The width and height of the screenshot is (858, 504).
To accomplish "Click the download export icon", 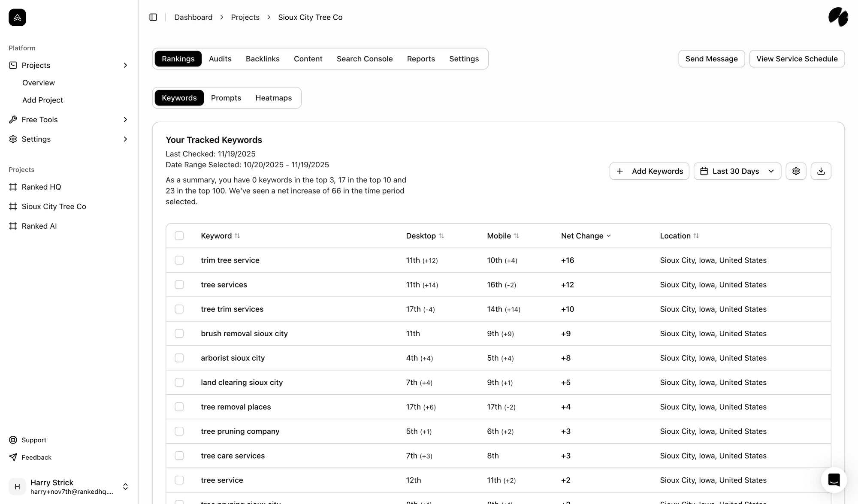I will click(821, 171).
